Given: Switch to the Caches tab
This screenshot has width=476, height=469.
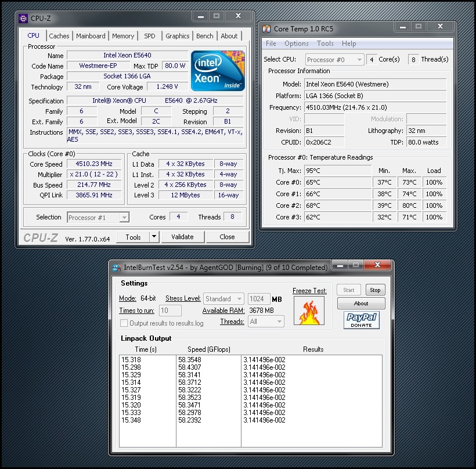Looking at the screenshot, I should [x=59, y=36].
